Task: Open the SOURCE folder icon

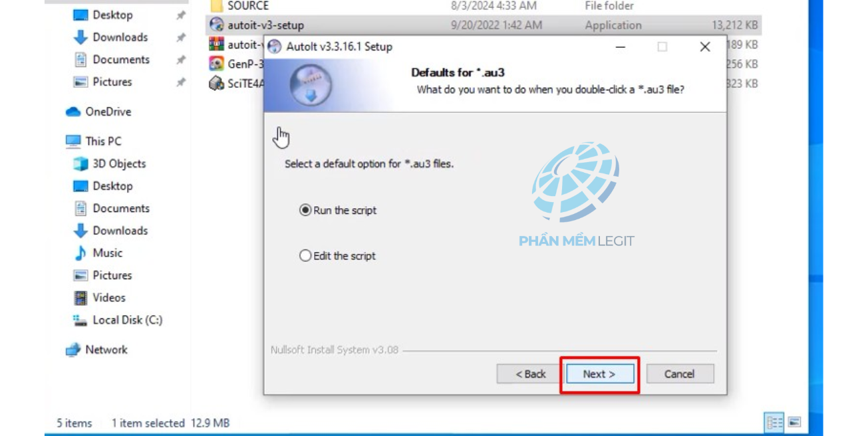Action: (x=216, y=7)
